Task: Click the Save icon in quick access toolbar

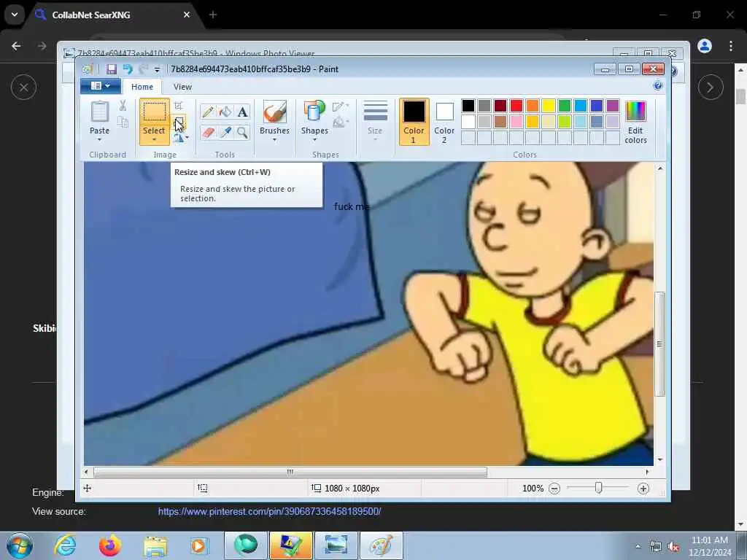Action: pyautogui.click(x=111, y=69)
